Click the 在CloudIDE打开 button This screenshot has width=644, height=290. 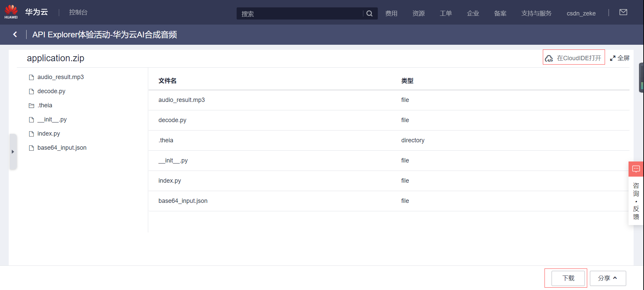pyautogui.click(x=574, y=58)
